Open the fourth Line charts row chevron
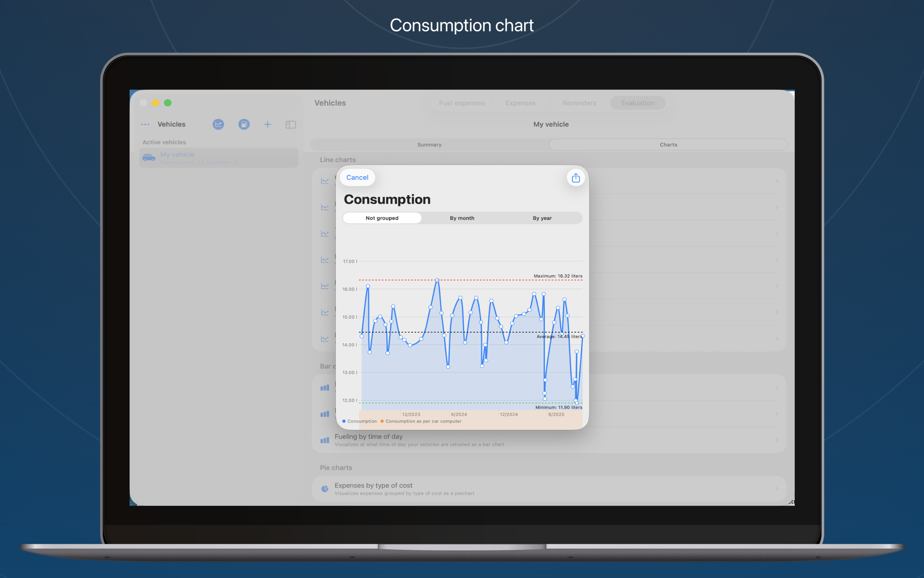The image size is (924, 578). (777, 260)
